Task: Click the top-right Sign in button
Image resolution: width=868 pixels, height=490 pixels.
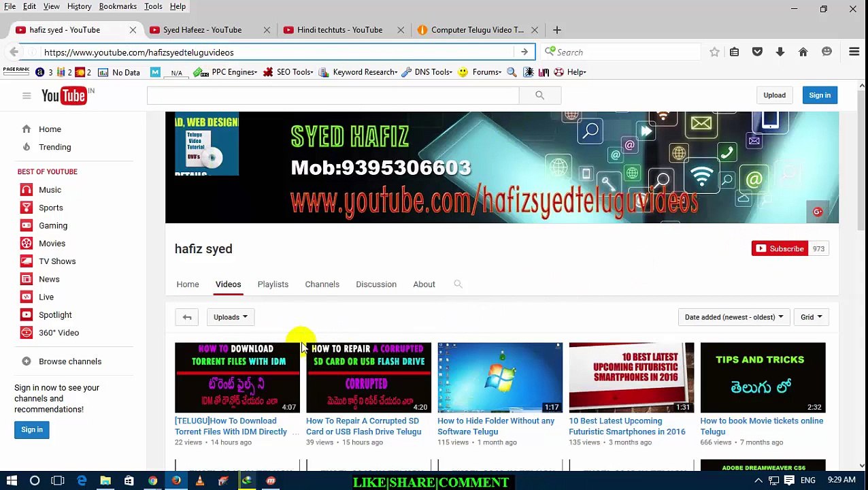Action: (x=820, y=95)
